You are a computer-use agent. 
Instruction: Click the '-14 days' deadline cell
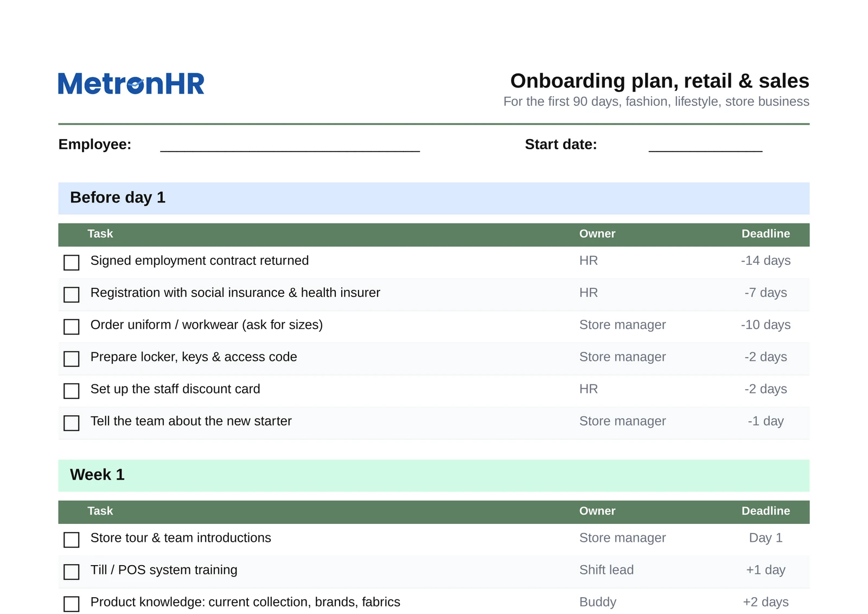coord(765,261)
